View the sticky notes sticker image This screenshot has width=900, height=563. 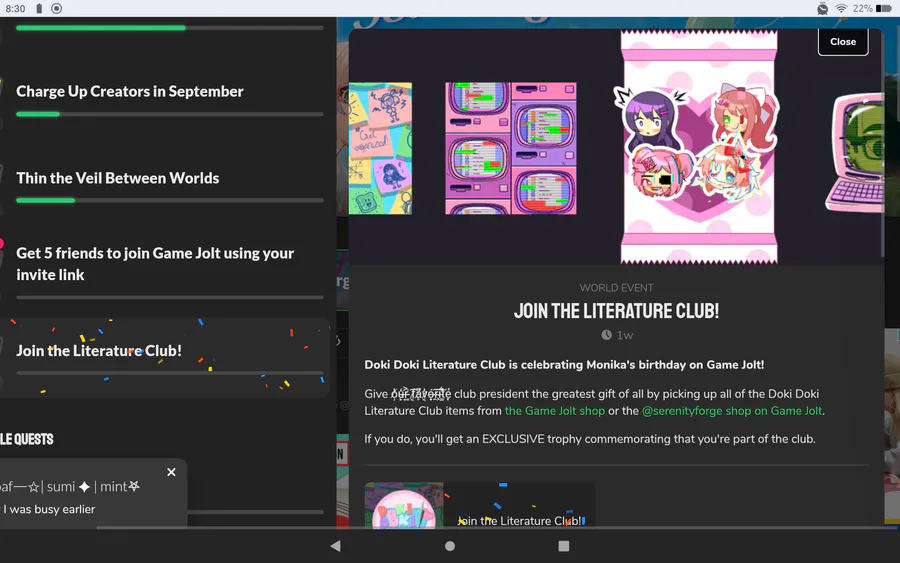point(380,148)
